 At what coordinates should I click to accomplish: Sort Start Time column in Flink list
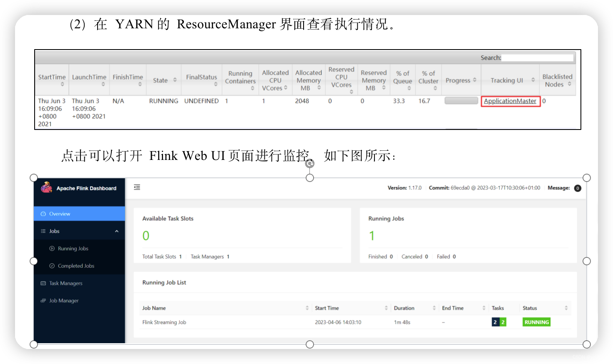click(x=386, y=308)
